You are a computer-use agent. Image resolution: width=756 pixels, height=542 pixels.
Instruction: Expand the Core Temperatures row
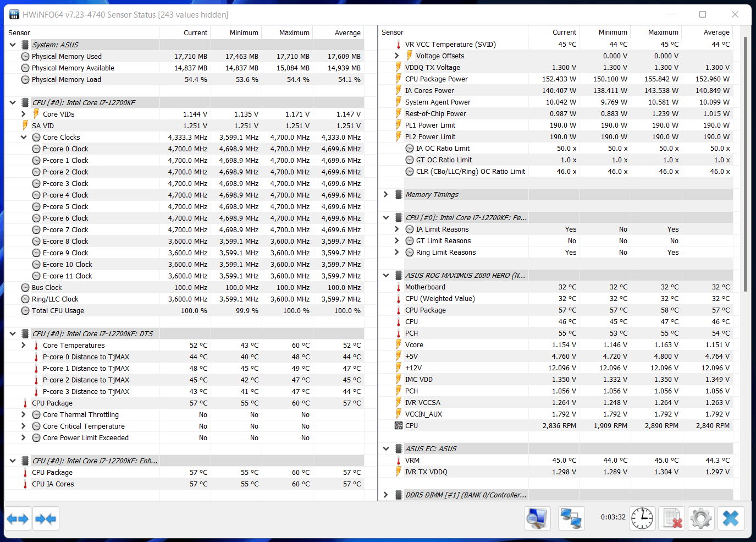tap(24, 346)
